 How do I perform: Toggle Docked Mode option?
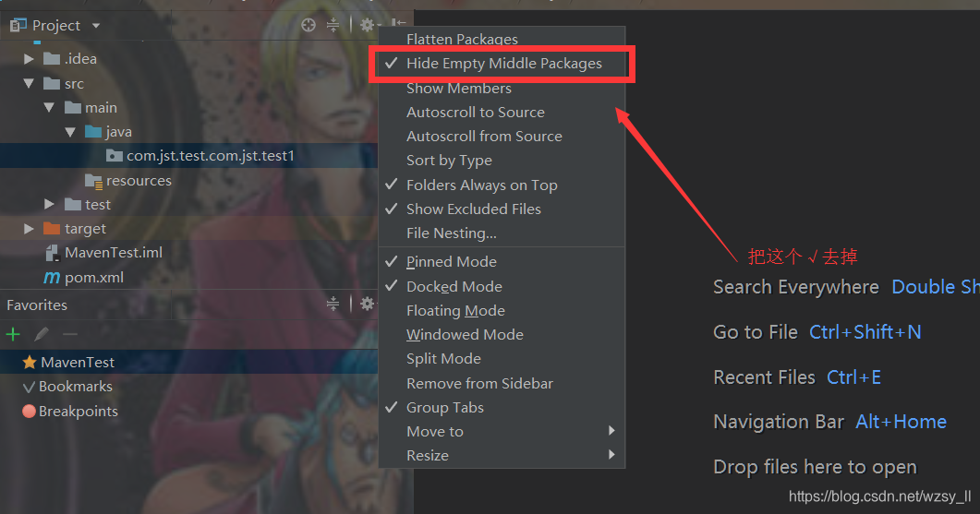pyautogui.click(x=502, y=287)
